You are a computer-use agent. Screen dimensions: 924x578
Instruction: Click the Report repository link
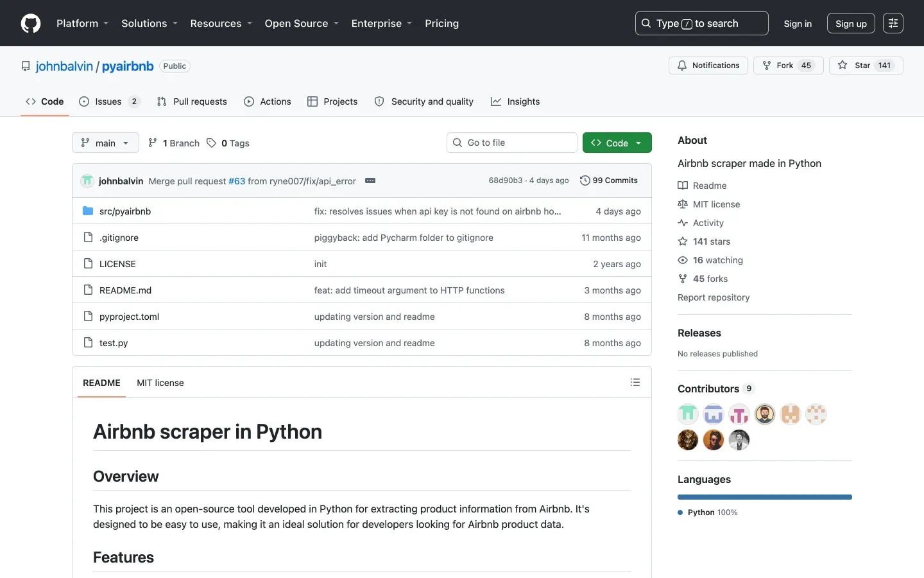point(714,297)
